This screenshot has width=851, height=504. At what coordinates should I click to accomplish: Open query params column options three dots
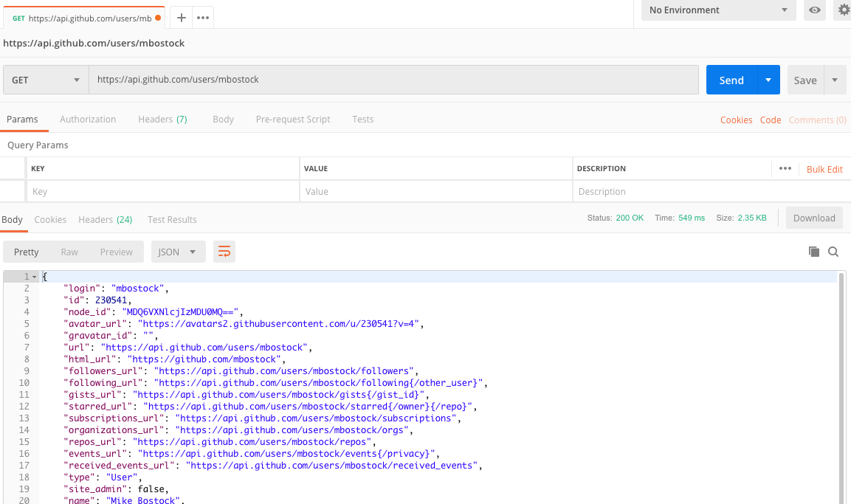[785, 169]
